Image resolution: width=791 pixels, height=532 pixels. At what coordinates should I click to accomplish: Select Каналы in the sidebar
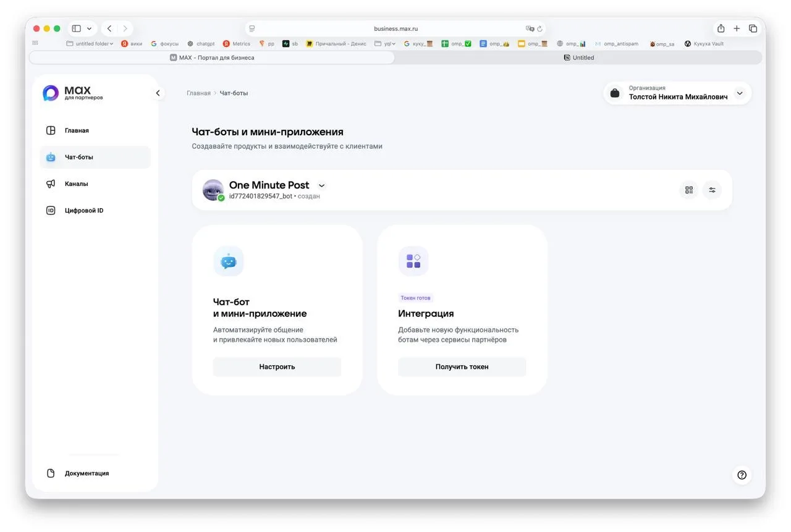click(76, 184)
